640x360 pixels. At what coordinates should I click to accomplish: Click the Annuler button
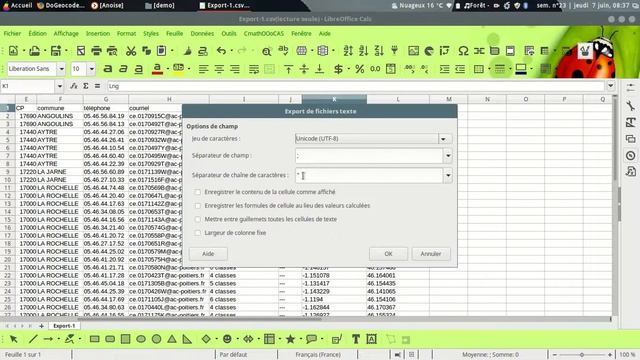(x=431, y=253)
